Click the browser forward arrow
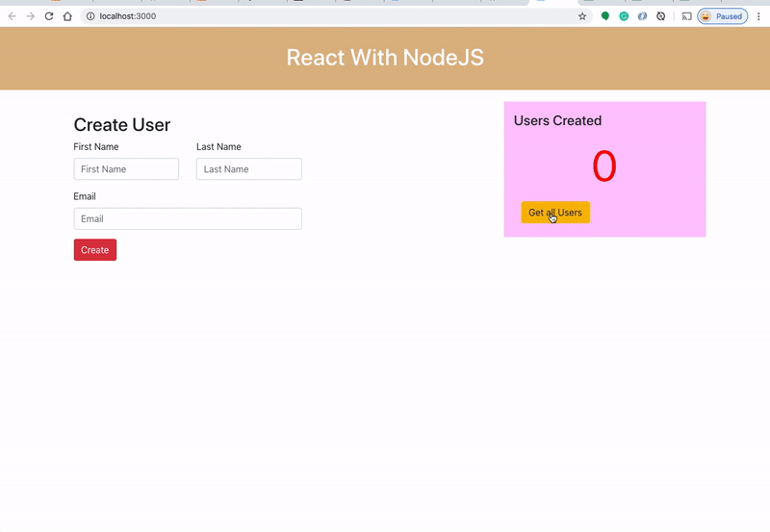The image size is (770, 532). (x=31, y=16)
